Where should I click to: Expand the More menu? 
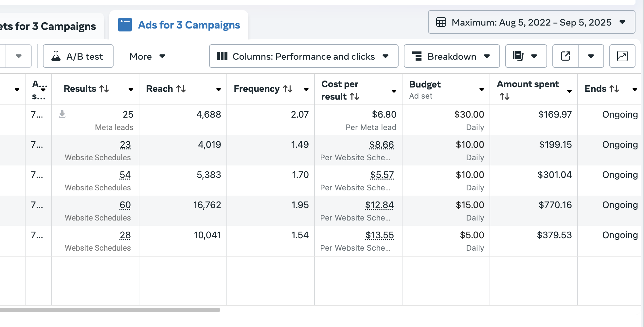pos(147,56)
